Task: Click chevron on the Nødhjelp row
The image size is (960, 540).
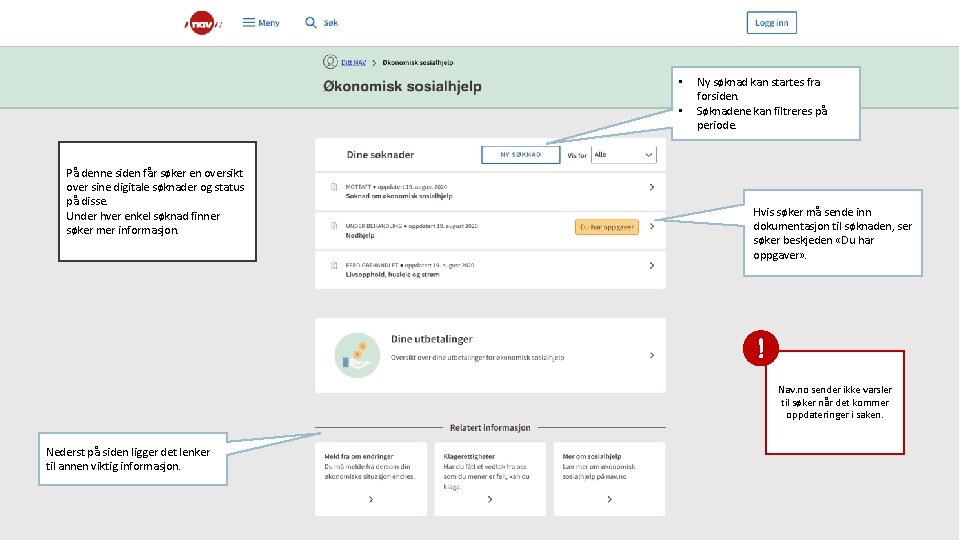Action: click(651, 227)
